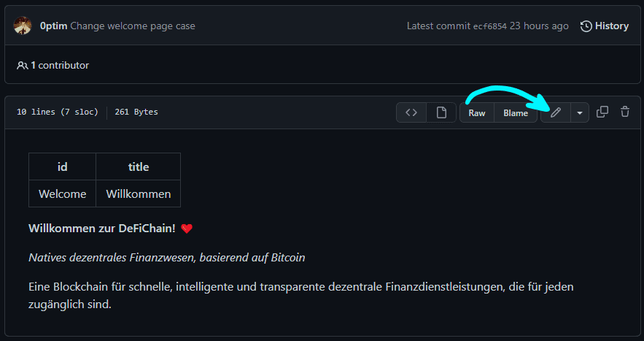Viewport: 644px width, 341px height.
Task: Open the Blame view
Action: (x=516, y=112)
